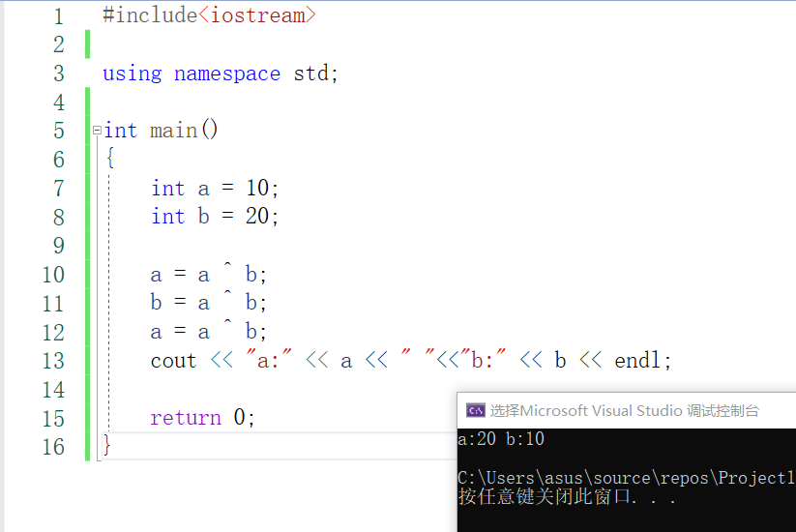Click line number 13 in the gutter
796x532 pixels.
(x=53, y=361)
